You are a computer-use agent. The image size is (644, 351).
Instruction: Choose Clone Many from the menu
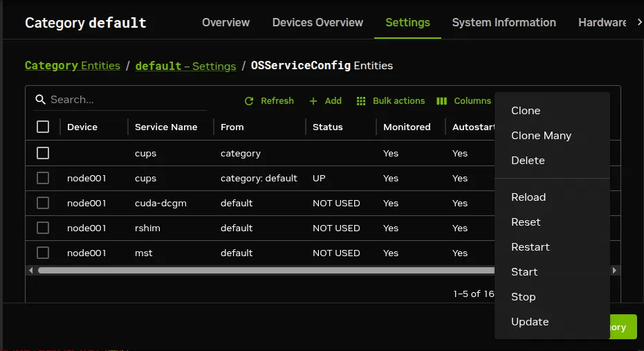tap(552, 136)
